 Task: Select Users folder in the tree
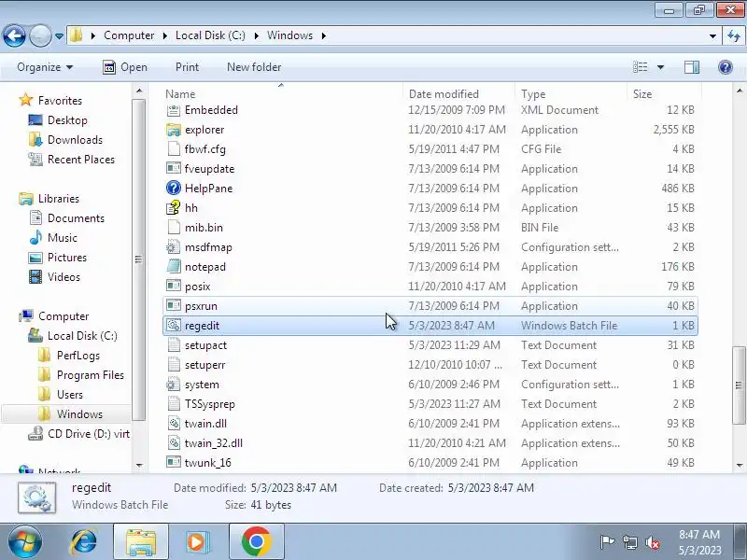(69, 394)
